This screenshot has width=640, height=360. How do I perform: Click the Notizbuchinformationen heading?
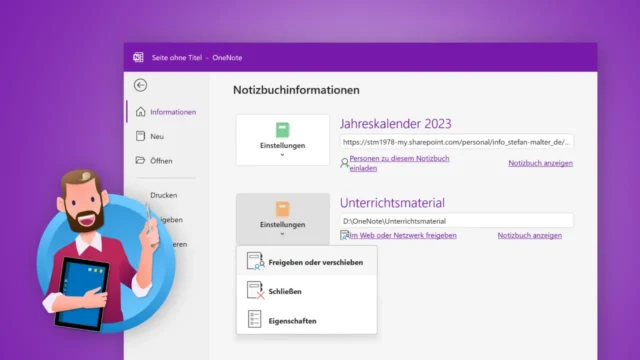coord(296,90)
